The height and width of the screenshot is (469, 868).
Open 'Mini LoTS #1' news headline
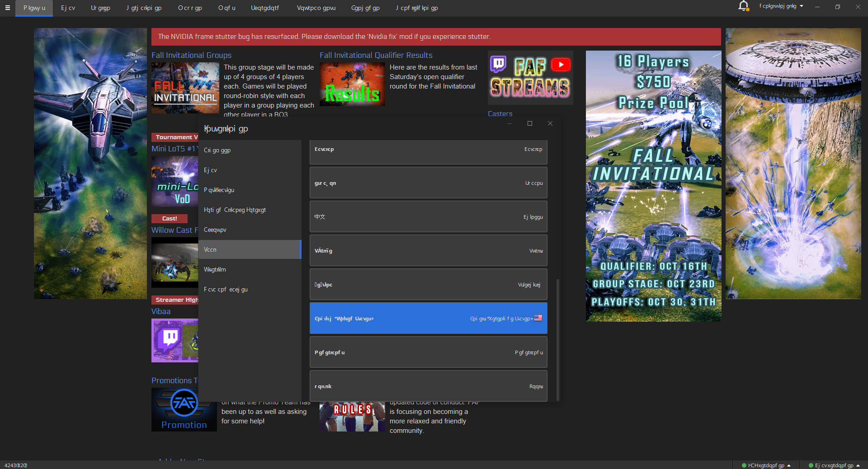click(x=174, y=149)
